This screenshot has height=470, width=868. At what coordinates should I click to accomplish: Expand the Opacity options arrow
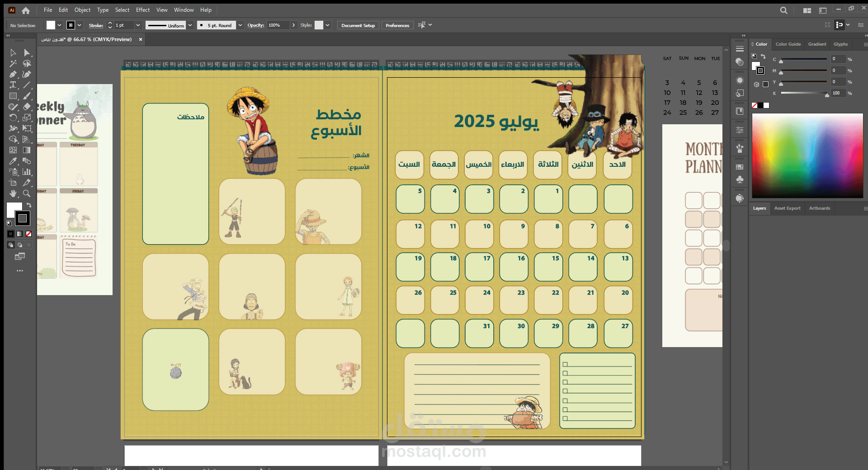pyautogui.click(x=293, y=25)
